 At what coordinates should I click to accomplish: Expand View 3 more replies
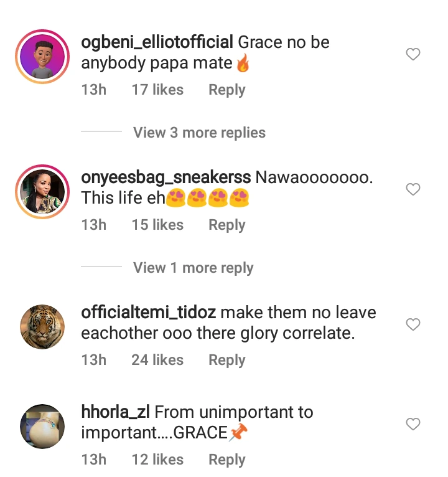click(199, 133)
